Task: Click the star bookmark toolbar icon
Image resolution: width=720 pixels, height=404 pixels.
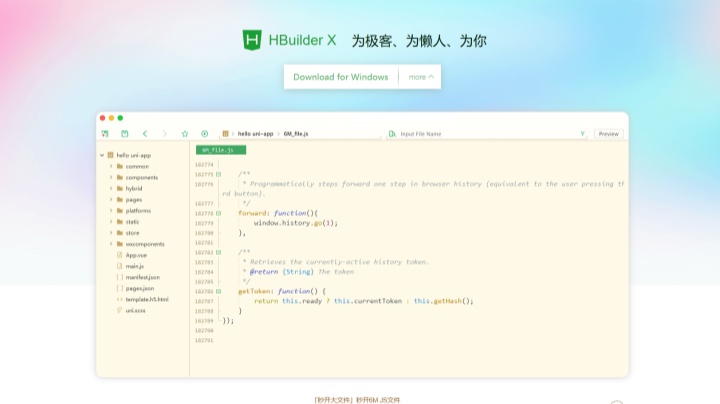Action: coord(185,134)
